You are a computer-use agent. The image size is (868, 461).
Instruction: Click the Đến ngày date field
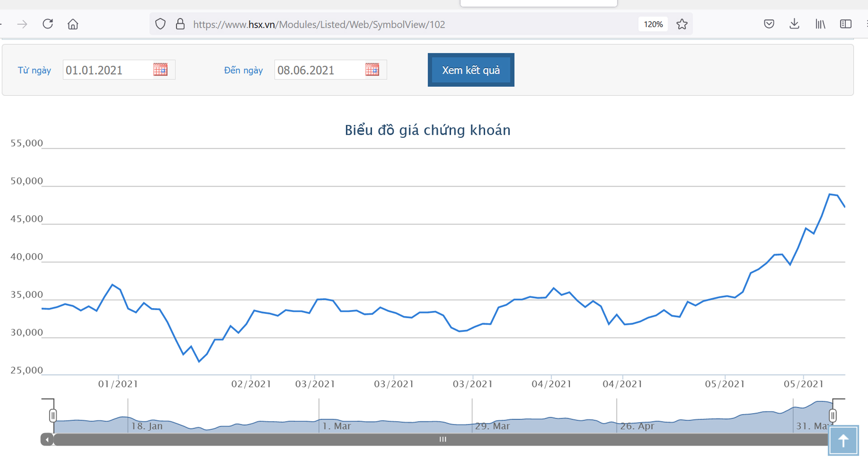coord(318,70)
